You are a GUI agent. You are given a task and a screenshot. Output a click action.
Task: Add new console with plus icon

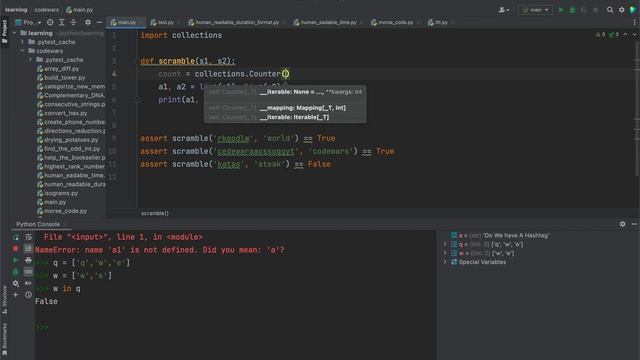(16, 295)
